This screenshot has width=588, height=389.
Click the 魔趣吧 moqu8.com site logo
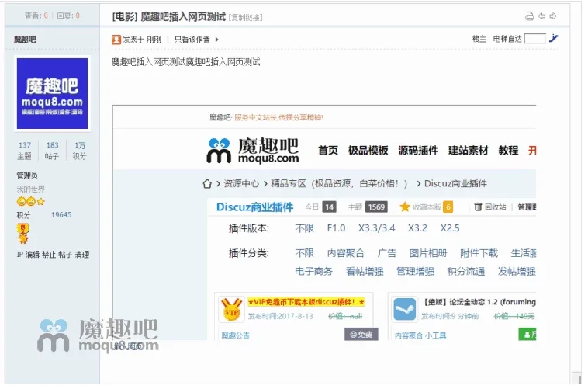point(253,150)
